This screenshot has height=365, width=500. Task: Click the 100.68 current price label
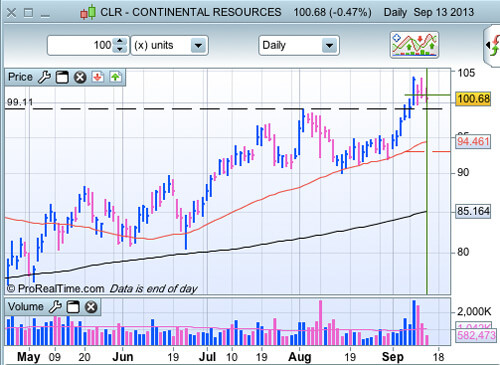click(x=473, y=99)
